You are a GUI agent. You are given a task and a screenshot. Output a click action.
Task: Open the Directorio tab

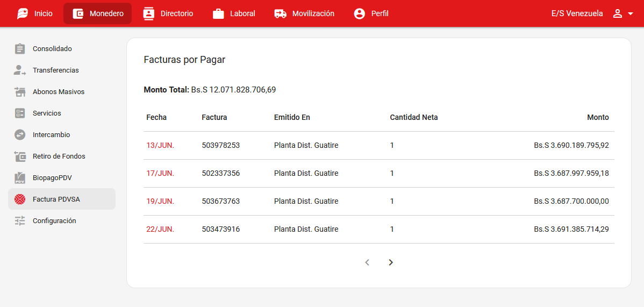tap(168, 13)
